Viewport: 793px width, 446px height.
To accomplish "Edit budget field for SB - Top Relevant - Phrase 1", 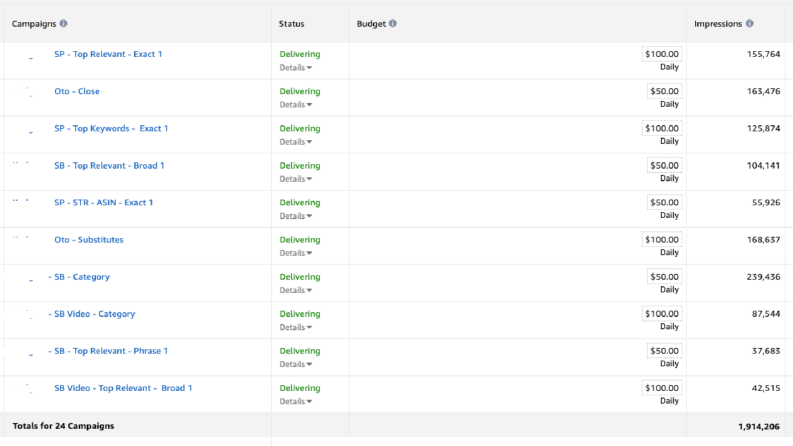I will (664, 351).
